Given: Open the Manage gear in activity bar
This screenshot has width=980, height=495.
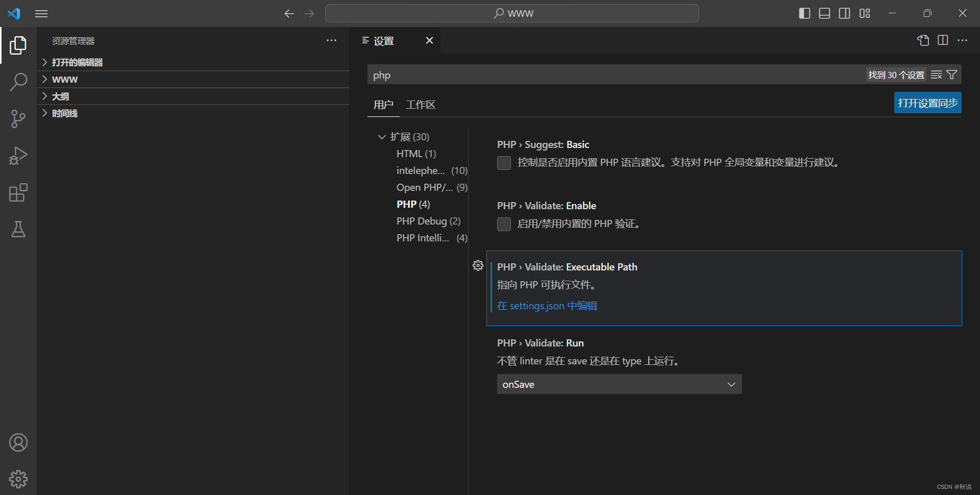Looking at the screenshot, I should [18, 479].
